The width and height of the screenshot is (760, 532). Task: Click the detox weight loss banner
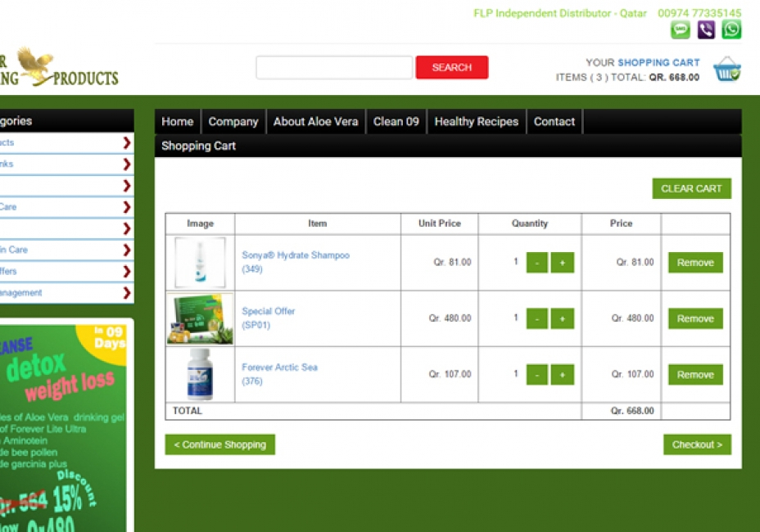pyautogui.click(x=63, y=428)
